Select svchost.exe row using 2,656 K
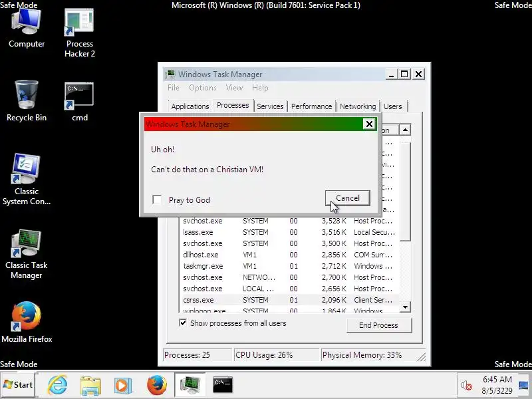The image size is (532, 399). click(x=289, y=289)
